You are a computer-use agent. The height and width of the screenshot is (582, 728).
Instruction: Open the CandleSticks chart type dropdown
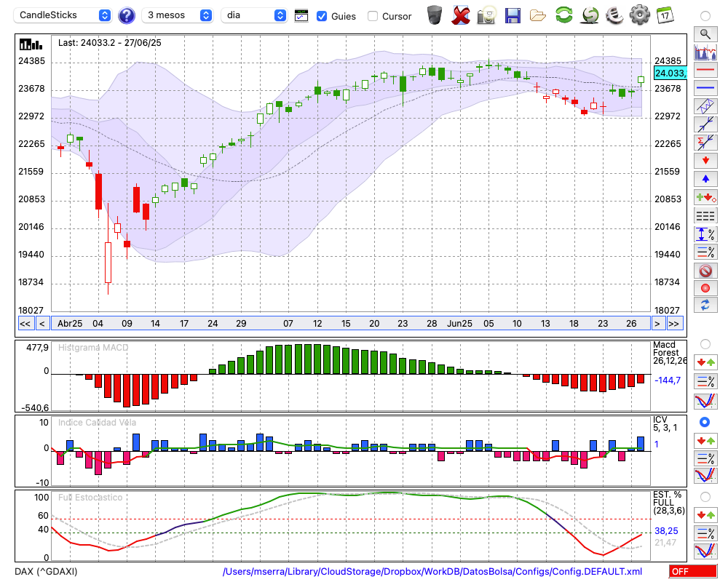pyautogui.click(x=63, y=15)
